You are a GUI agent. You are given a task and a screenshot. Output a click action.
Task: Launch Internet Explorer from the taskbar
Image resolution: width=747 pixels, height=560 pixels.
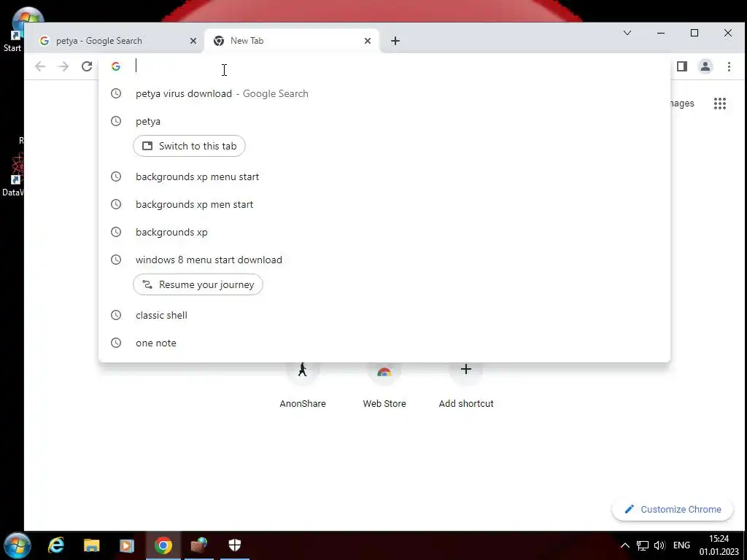(56, 545)
